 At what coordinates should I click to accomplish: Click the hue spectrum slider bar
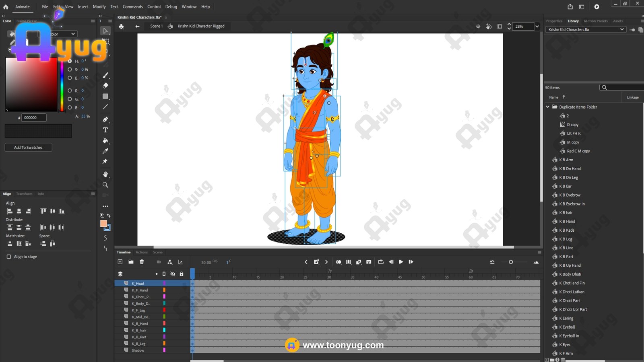point(62,84)
